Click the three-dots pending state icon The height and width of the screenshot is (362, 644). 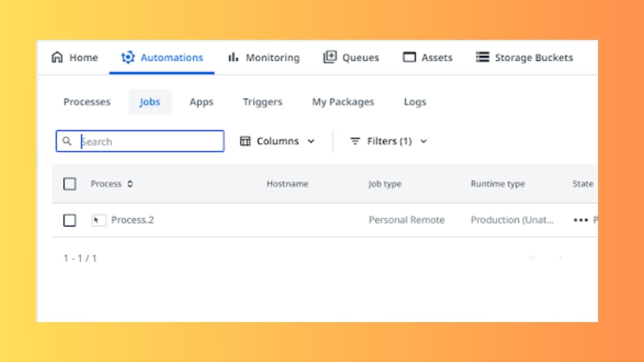coord(581,220)
